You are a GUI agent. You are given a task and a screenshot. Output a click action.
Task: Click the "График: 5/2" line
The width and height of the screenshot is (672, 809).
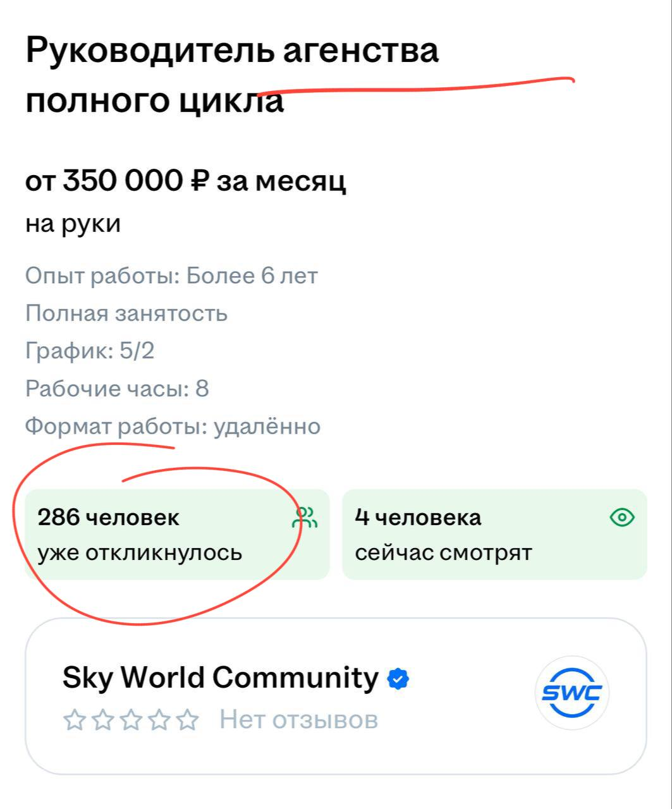90,351
